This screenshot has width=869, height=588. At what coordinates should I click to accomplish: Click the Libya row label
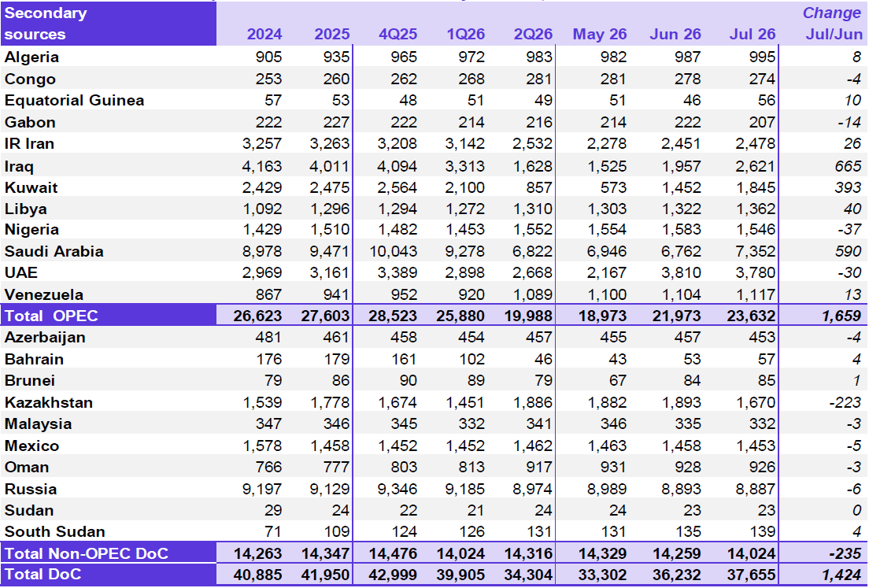(x=25, y=209)
